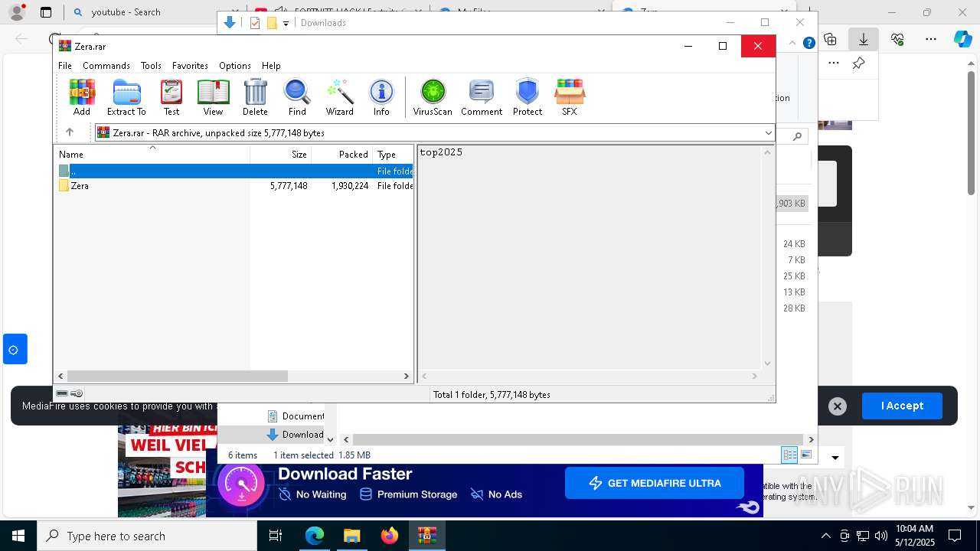Sort by Packed column header
This screenshot has width=980, height=551.
coord(341,154)
